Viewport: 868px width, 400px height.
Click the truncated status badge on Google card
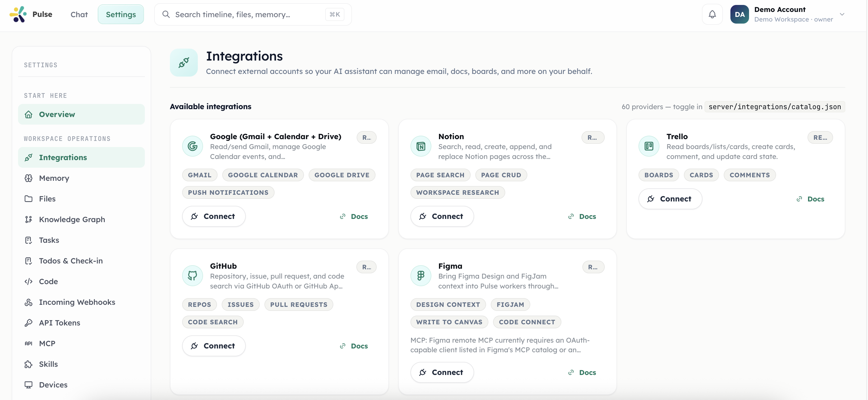point(367,137)
